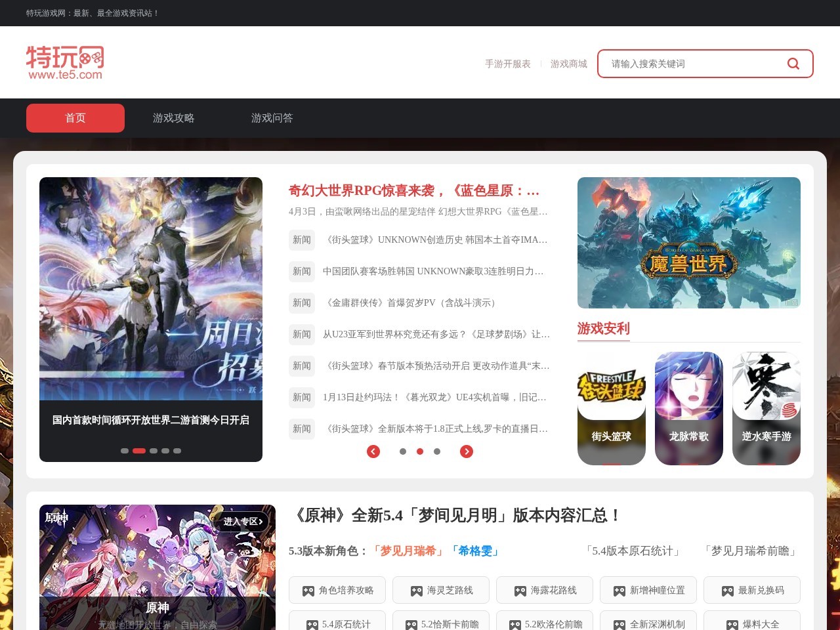This screenshot has width=840, height=630.
Task: Open 「希格雯」 character link
Action: click(x=475, y=551)
